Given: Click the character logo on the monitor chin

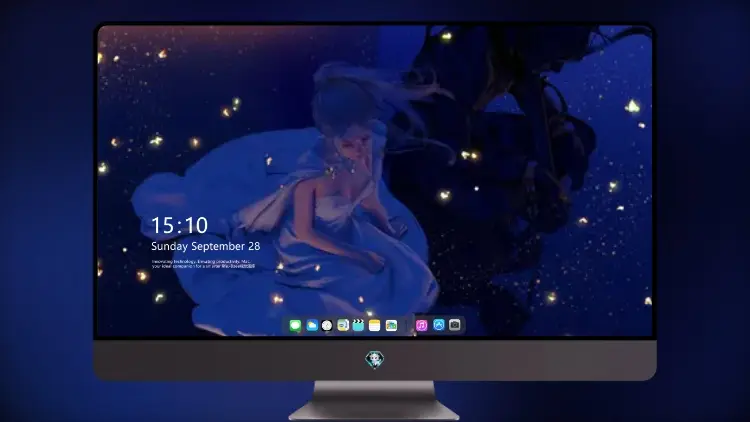Looking at the screenshot, I should point(375,360).
